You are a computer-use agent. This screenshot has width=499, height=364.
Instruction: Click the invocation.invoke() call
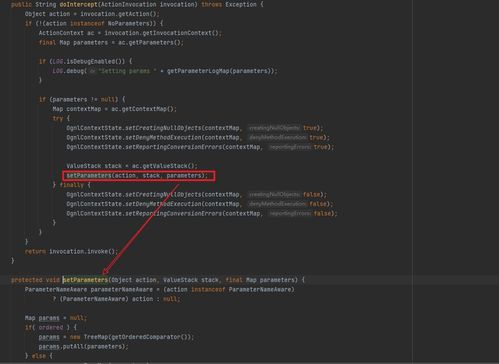83,252
